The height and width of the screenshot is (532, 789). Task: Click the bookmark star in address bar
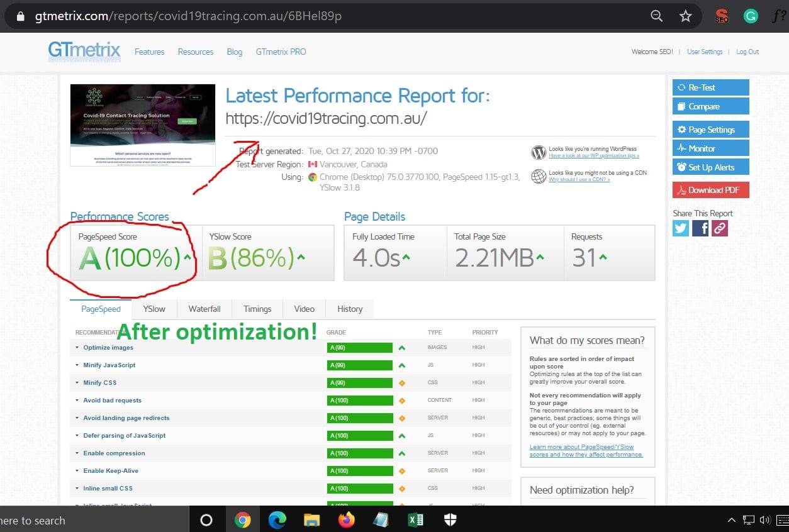pos(685,16)
